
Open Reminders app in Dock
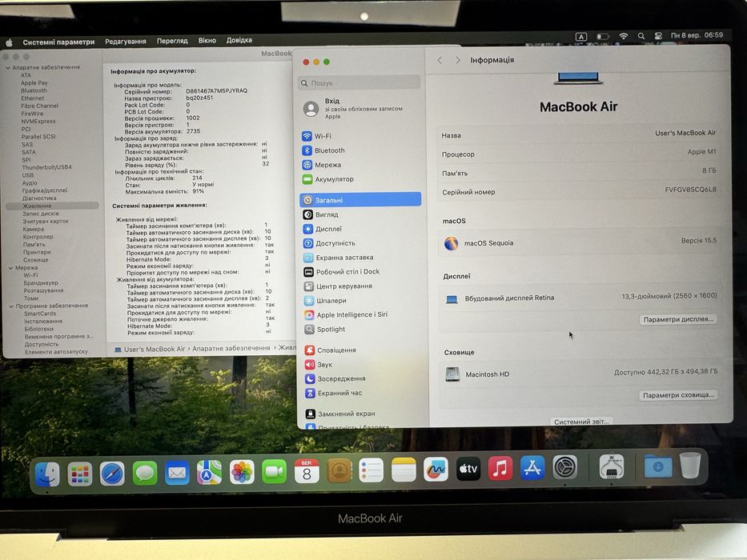click(371, 470)
